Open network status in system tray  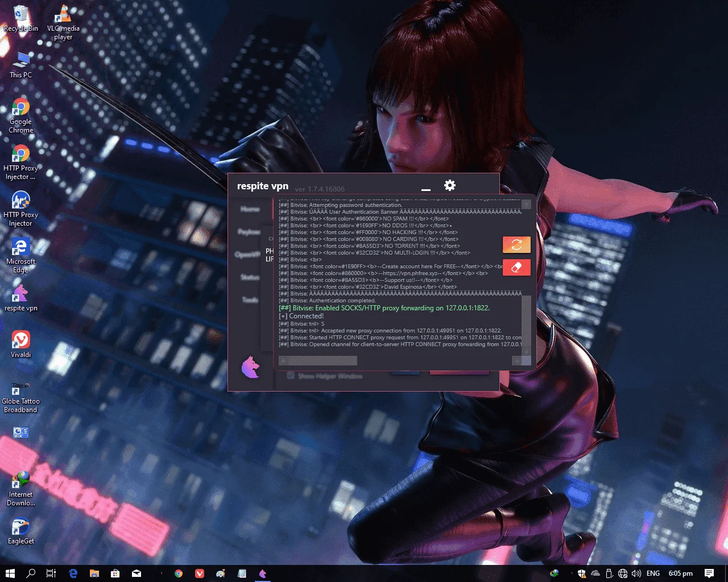pyautogui.click(x=623, y=573)
